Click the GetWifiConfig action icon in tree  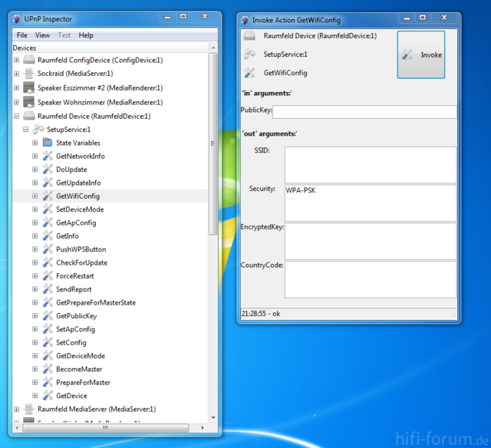[48, 196]
